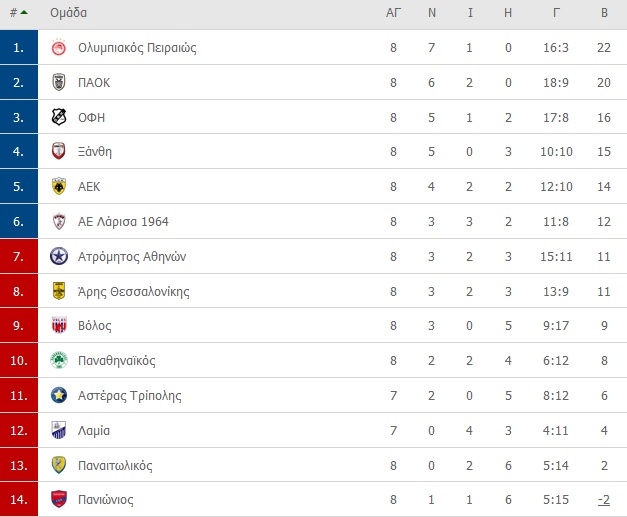627x517 pixels.
Task: Open the Άρης Θεσσαλονίκης team link
Action: tap(134, 291)
